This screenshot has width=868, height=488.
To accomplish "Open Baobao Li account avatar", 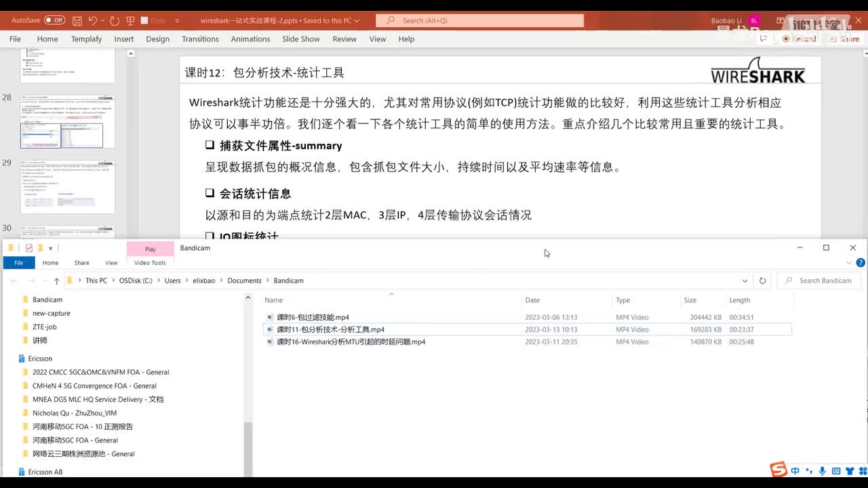I will click(755, 20).
